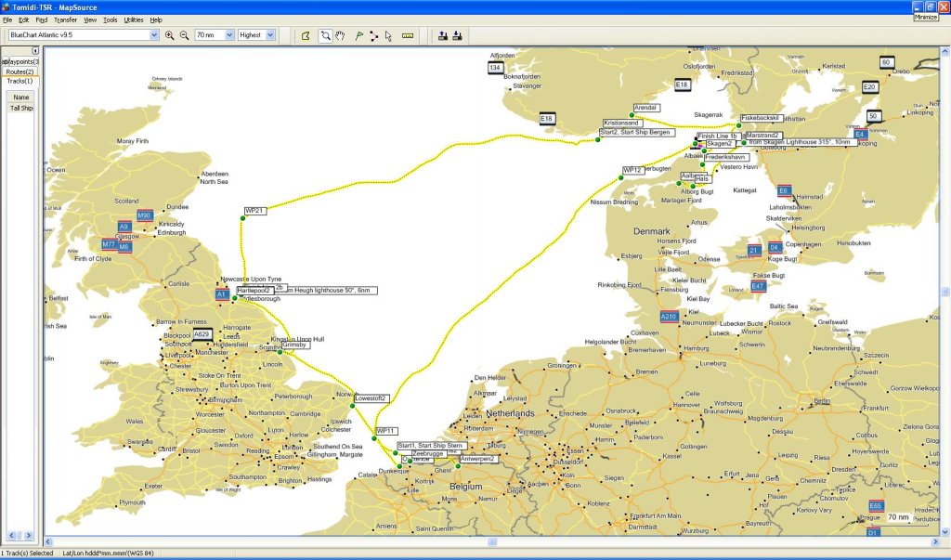Open the Edit menu

(23, 20)
